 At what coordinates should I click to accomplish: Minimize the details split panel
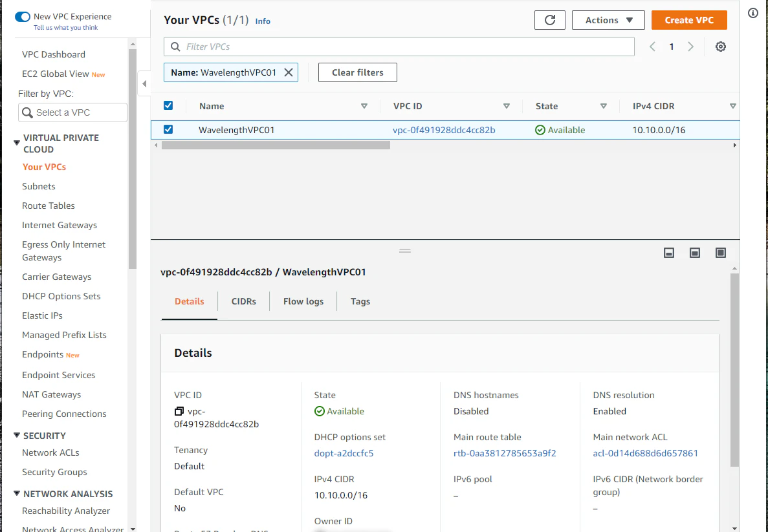(x=668, y=253)
